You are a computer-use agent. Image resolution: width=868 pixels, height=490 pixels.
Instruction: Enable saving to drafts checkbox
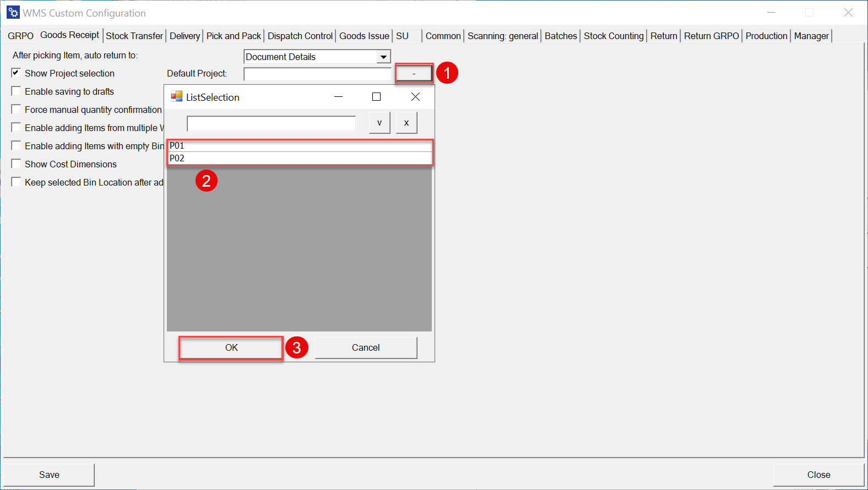tap(17, 91)
